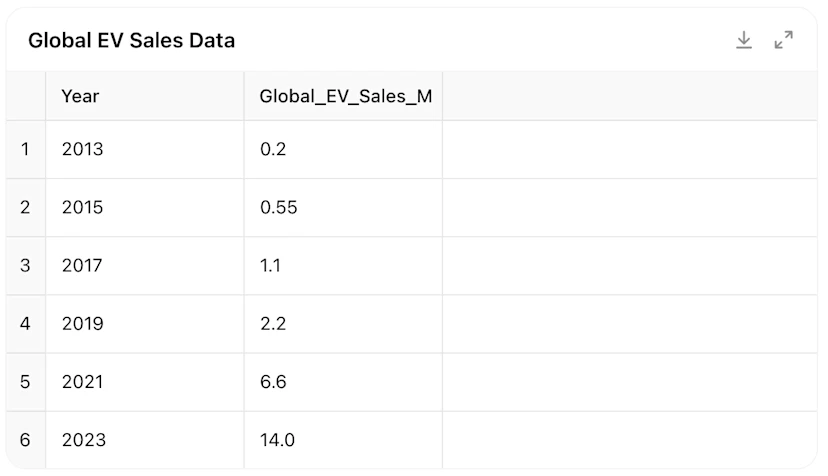Select row number 1
Image resolution: width=828 pixels, height=476 pixels.
click(26, 150)
